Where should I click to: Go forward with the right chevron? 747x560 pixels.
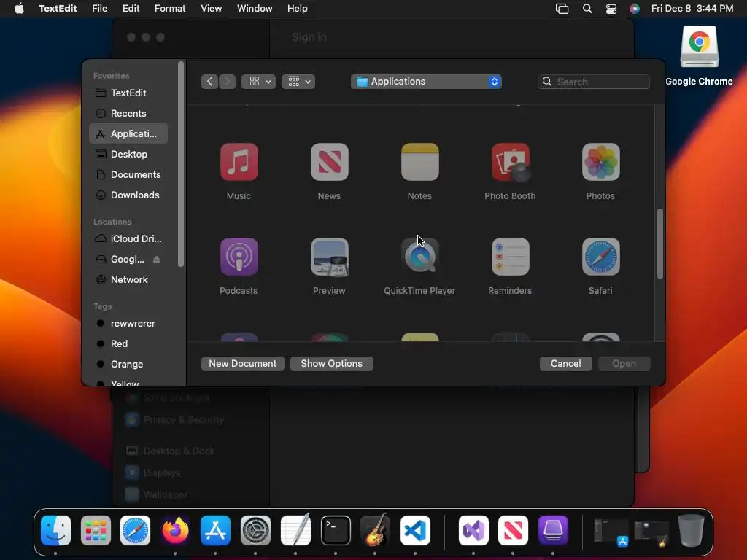point(228,82)
